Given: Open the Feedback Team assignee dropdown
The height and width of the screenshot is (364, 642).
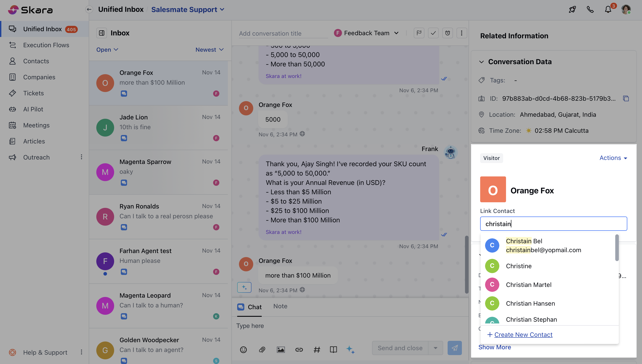Looking at the screenshot, I should pyautogui.click(x=366, y=33).
